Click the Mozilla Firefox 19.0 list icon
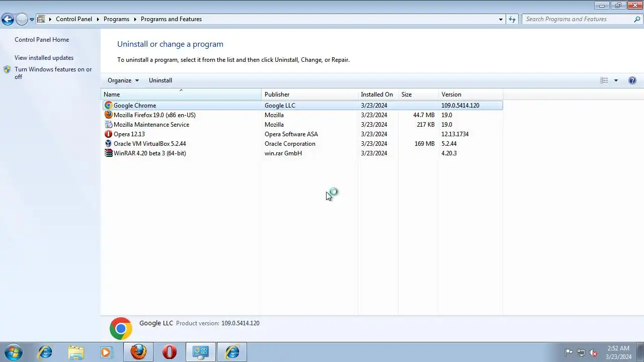Viewport: 644px width, 362px height. tap(108, 115)
